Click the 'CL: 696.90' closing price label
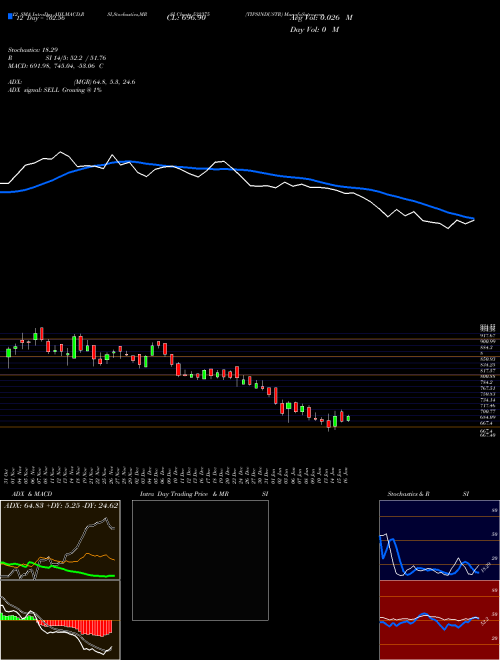500x660 pixels. [186, 18]
